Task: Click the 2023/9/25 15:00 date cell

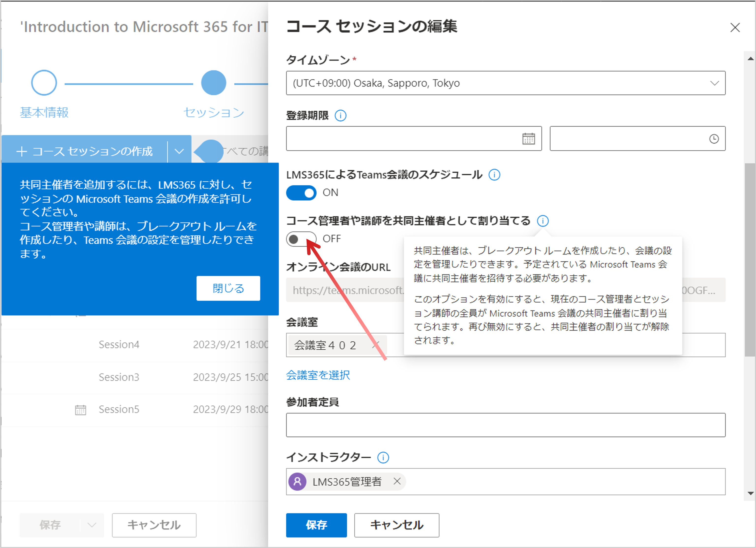Action: click(231, 377)
